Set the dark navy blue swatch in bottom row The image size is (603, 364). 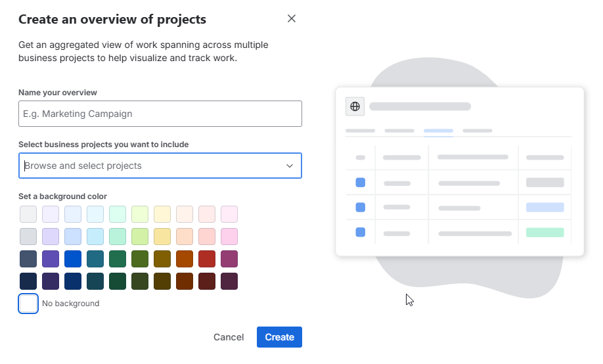click(73, 281)
